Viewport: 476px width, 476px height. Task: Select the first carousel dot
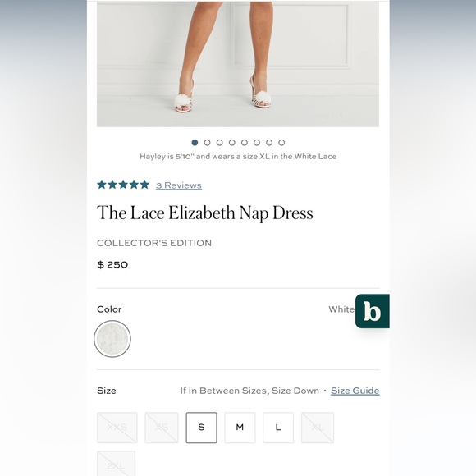pyautogui.click(x=195, y=142)
